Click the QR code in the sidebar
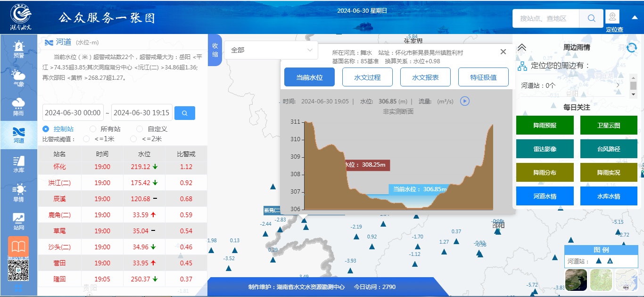644x297 pixels. [18, 270]
